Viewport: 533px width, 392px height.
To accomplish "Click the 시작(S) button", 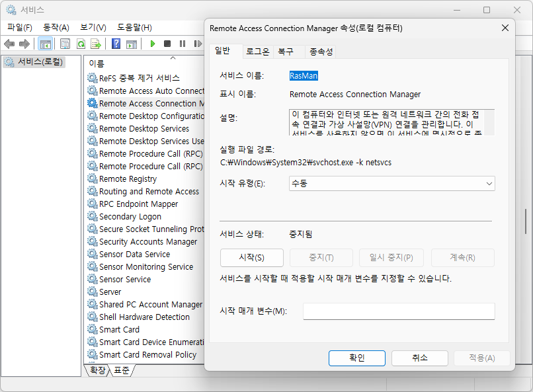I will pos(251,258).
